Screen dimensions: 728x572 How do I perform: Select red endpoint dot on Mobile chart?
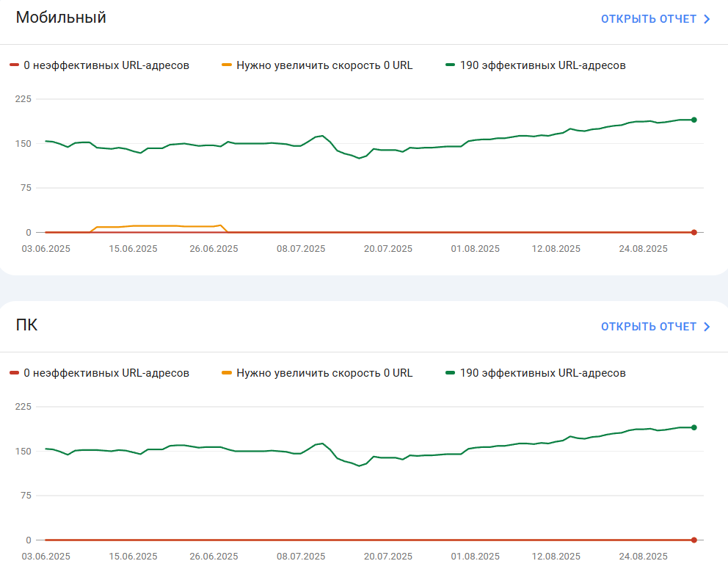click(x=694, y=232)
